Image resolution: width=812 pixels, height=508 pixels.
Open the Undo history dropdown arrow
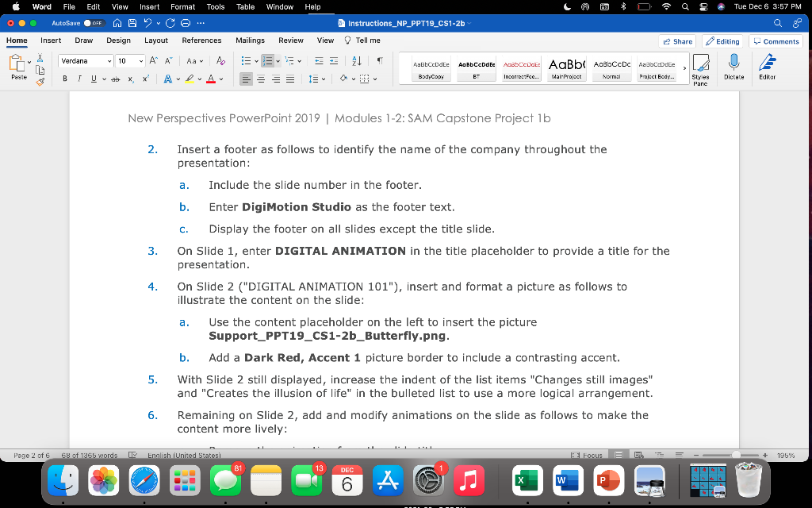[158, 23]
